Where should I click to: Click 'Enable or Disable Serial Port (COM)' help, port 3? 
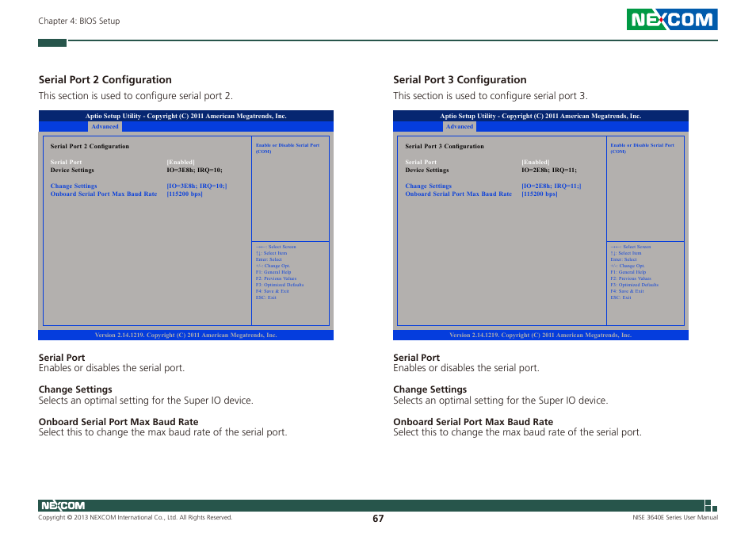click(x=642, y=148)
